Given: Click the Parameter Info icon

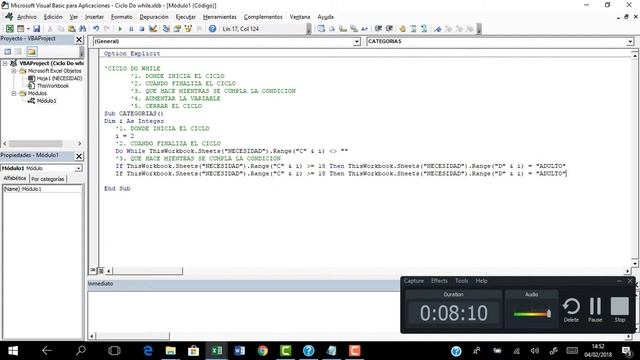Looking at the screenshot, I should click(353, 29).
